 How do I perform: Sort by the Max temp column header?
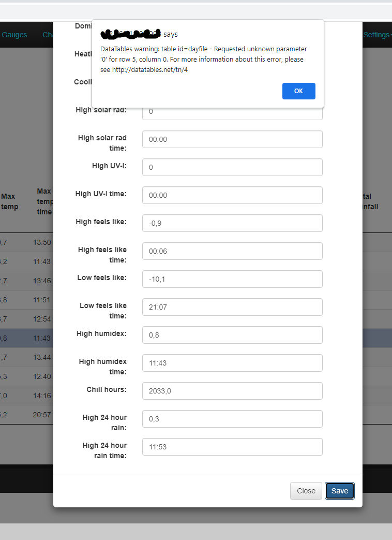pyautogui.click(x=9, y=201)
